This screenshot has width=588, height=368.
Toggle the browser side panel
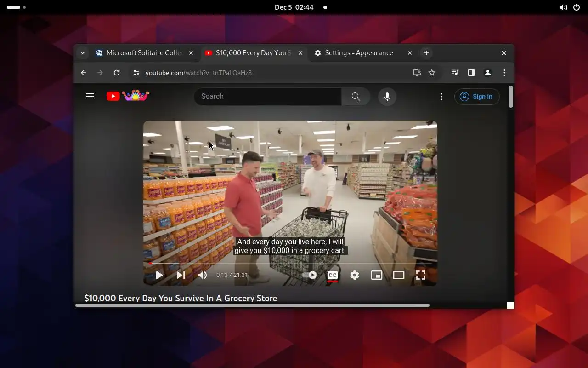[471, 73]
